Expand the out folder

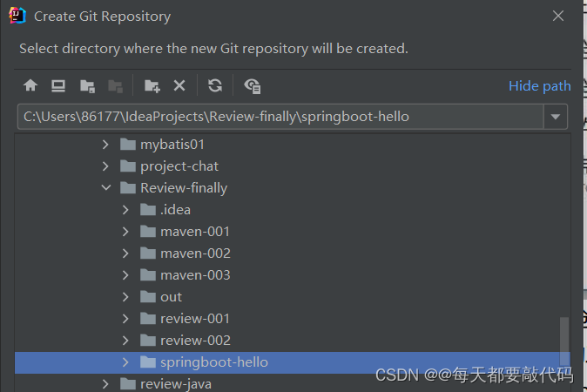point(125,297)
